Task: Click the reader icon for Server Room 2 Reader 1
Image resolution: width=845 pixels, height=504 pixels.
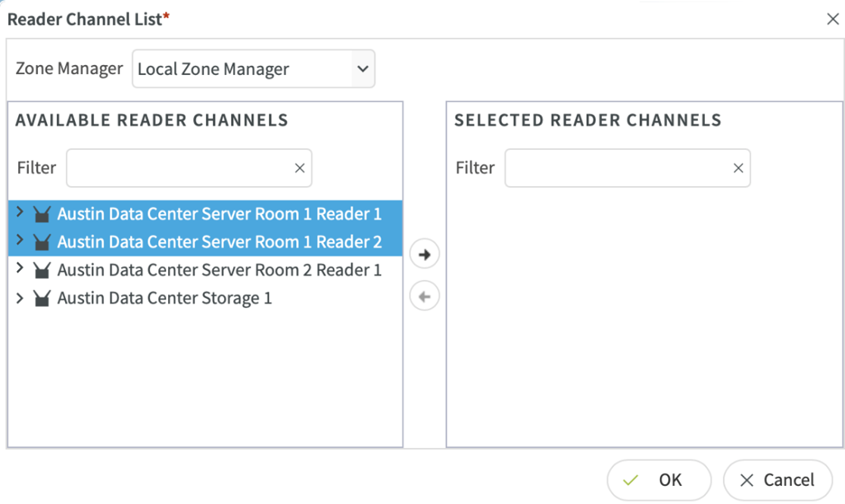Action: (x=42, y=271)
